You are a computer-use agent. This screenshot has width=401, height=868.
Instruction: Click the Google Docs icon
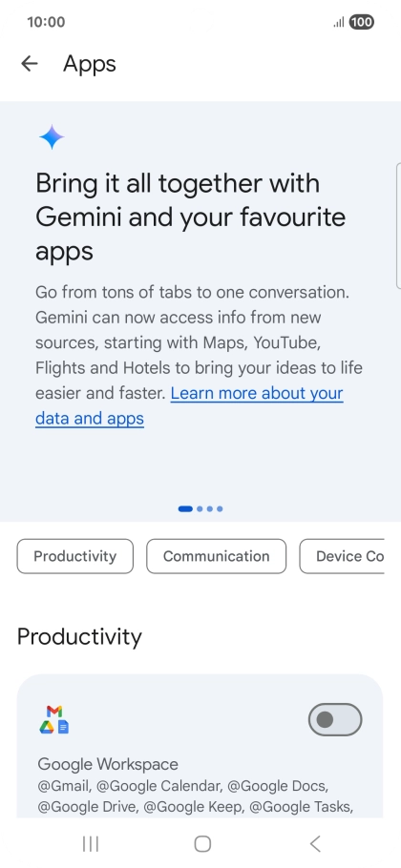(64, 728)
